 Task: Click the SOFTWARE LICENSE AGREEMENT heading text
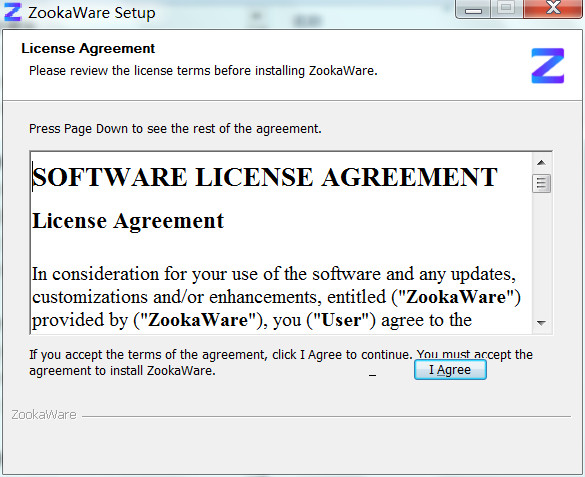[265, 177]
